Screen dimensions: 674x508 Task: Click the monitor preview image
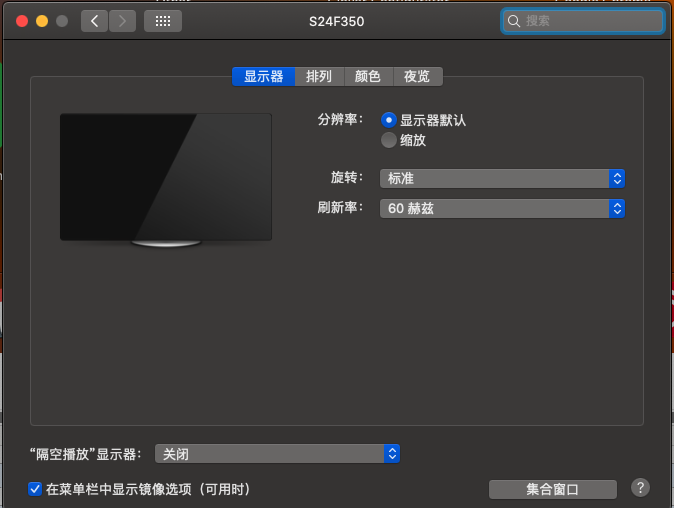coord(166,180)
